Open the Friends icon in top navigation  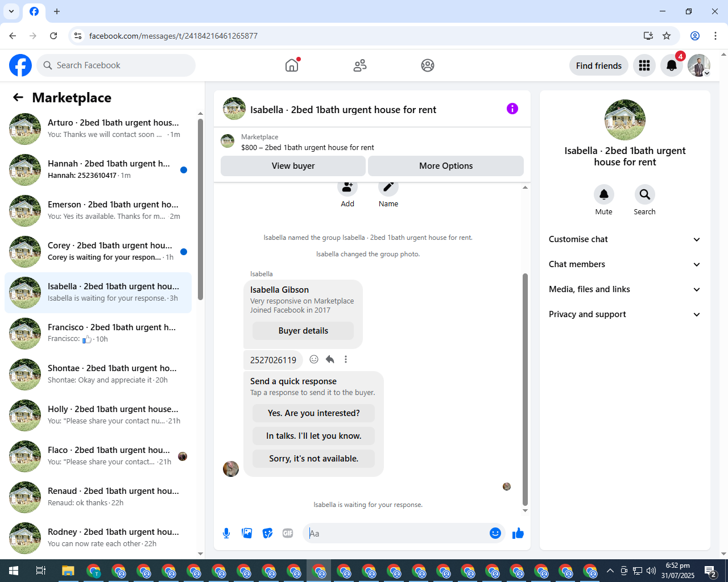pyautogui.click(x=360, y=65)
